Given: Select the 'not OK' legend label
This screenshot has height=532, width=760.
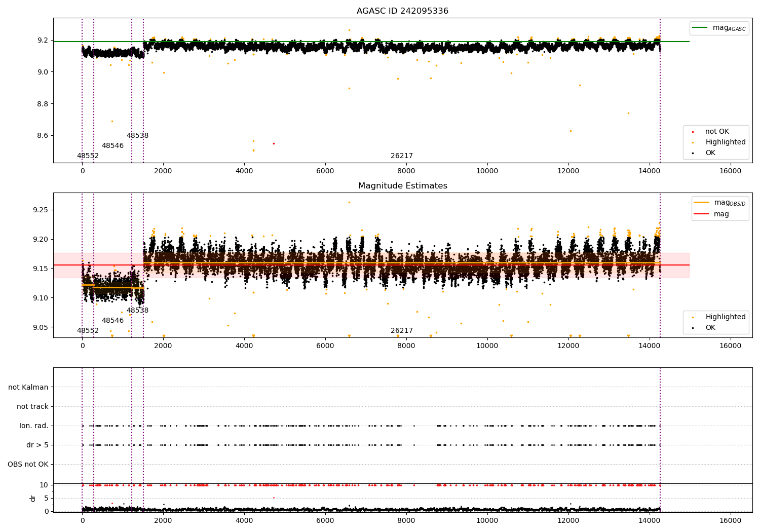Looking at the screenshot, I should 717,132.
